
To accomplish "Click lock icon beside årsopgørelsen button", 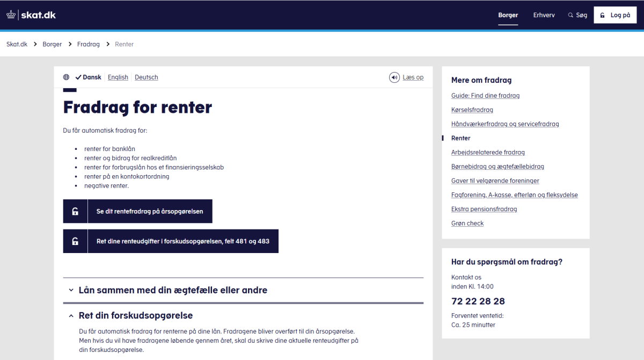I will [75, 211].
